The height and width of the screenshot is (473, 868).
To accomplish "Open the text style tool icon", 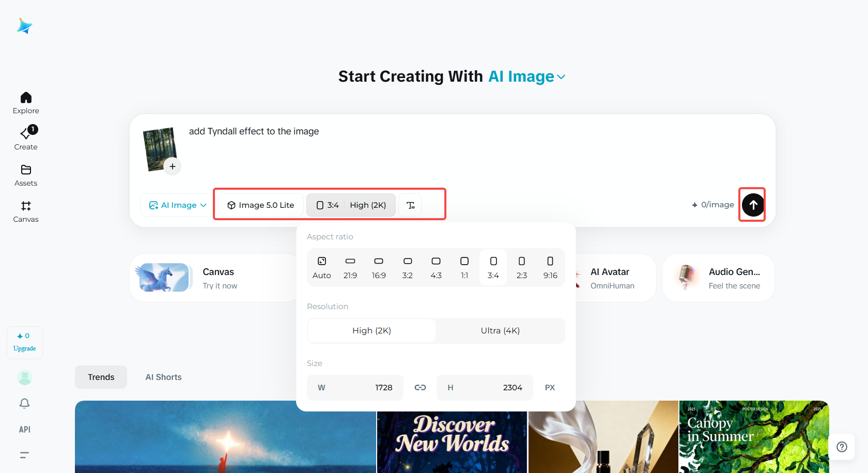I will [410, 205].
